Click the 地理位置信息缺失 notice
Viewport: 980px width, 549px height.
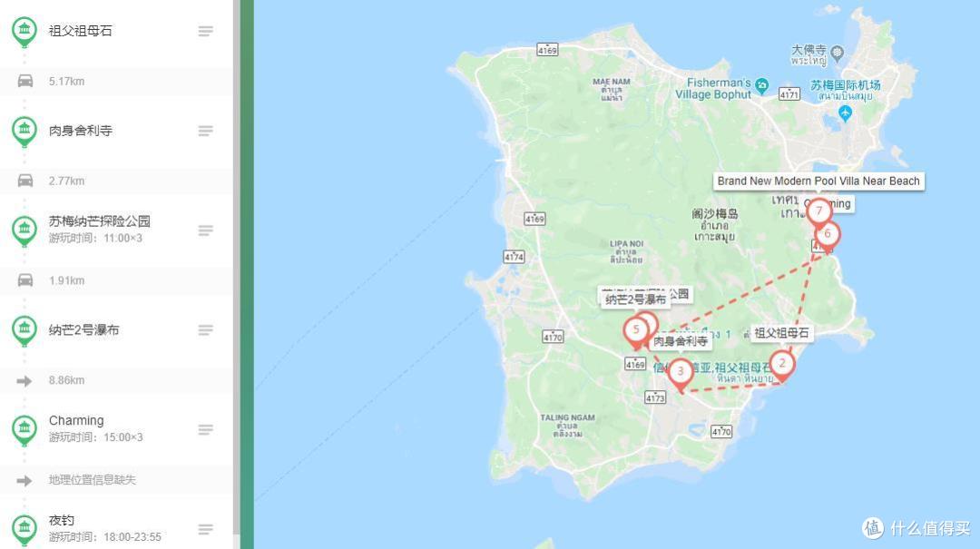93,480
